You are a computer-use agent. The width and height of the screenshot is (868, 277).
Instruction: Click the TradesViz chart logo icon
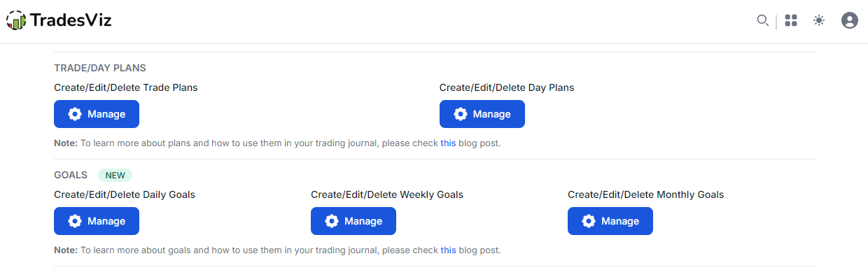[x=16, y=21]
